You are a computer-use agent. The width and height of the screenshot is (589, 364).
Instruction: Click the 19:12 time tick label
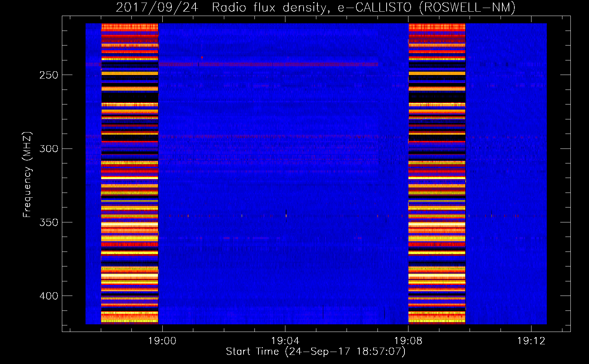[531, 341]
